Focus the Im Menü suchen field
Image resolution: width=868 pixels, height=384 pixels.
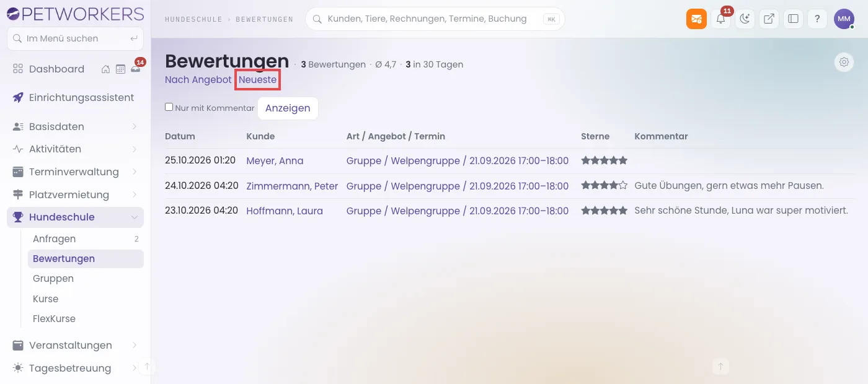click(x=75, y=38)
